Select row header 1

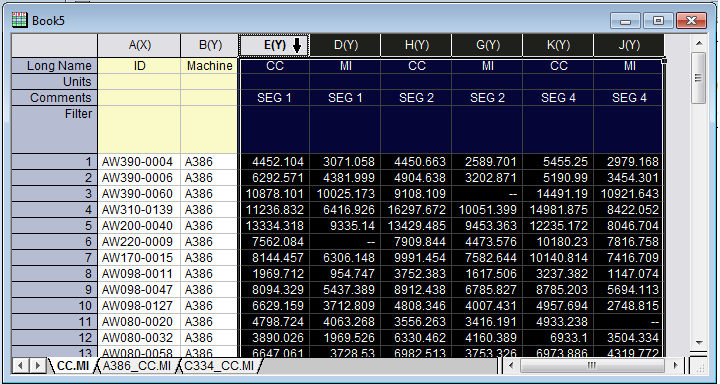[x=54, y=162]
